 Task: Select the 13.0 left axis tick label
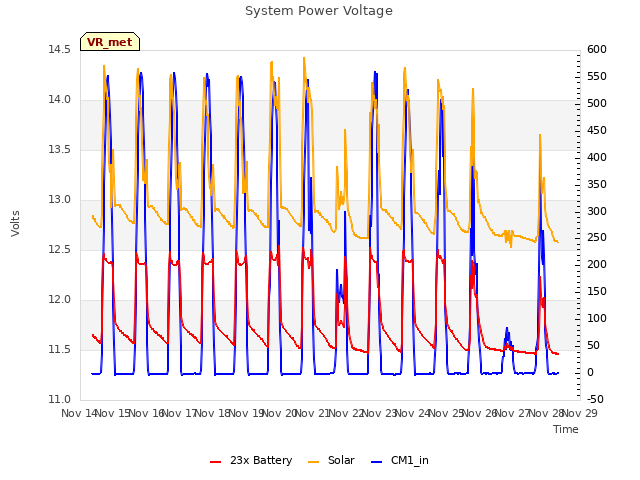(x=60, y=200)
